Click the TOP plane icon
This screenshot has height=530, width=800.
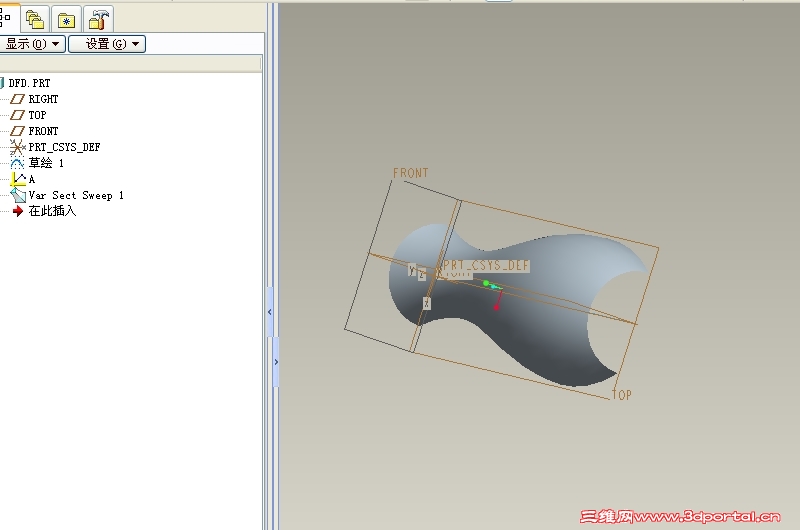coord(17,115)
